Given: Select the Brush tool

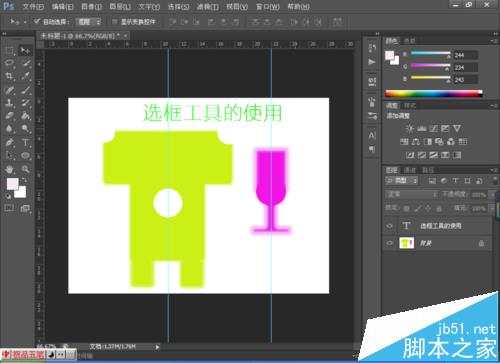Looking at the screenshot, I should [26, 90].
